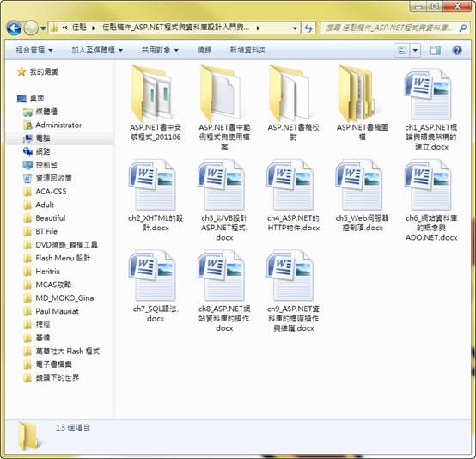
Task: Click the 燒錄 toolbar button
Action: pos(204,50)
